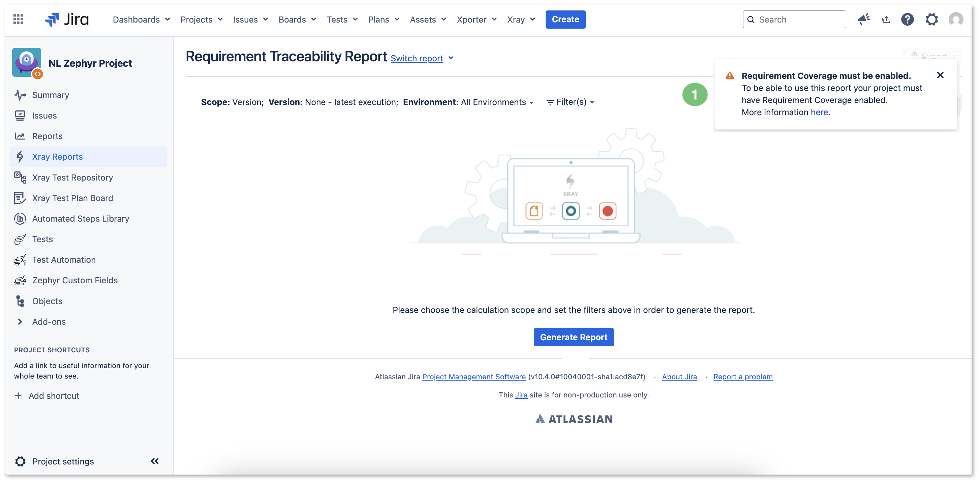Open the Projects dropdown menu

(x=201, y=20)
